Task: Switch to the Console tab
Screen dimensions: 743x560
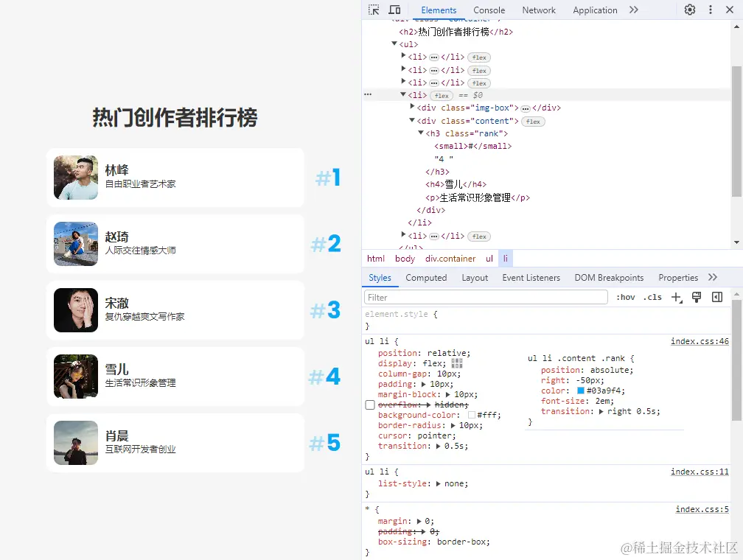Action: (x=489, y=10)
